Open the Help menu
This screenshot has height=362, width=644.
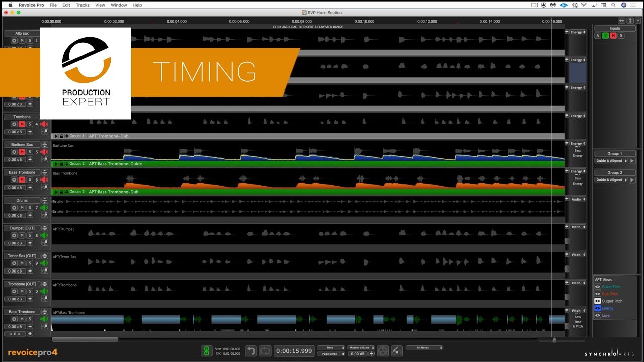[x=137, y=5]
